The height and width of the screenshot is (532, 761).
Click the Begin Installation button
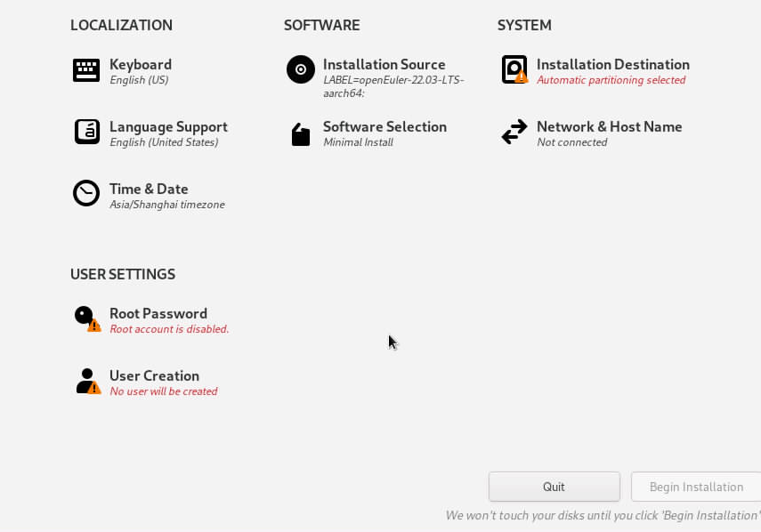click(x=696, y=487)
